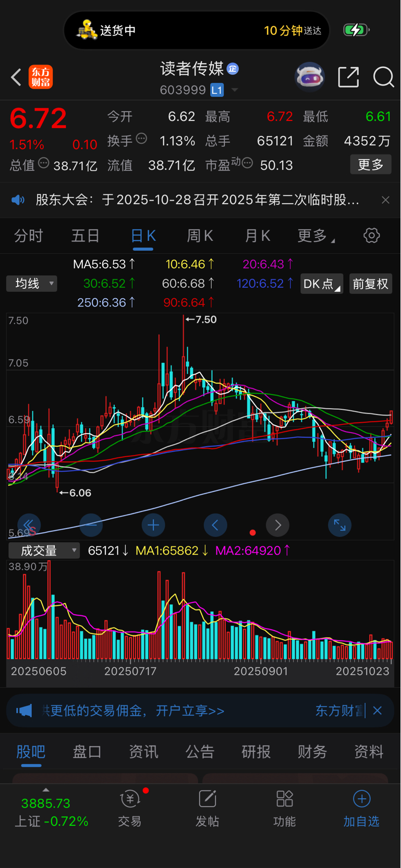Expand chart to fullscreen
Viewport: 401px width, 868px height.
[x=340, y=525]
